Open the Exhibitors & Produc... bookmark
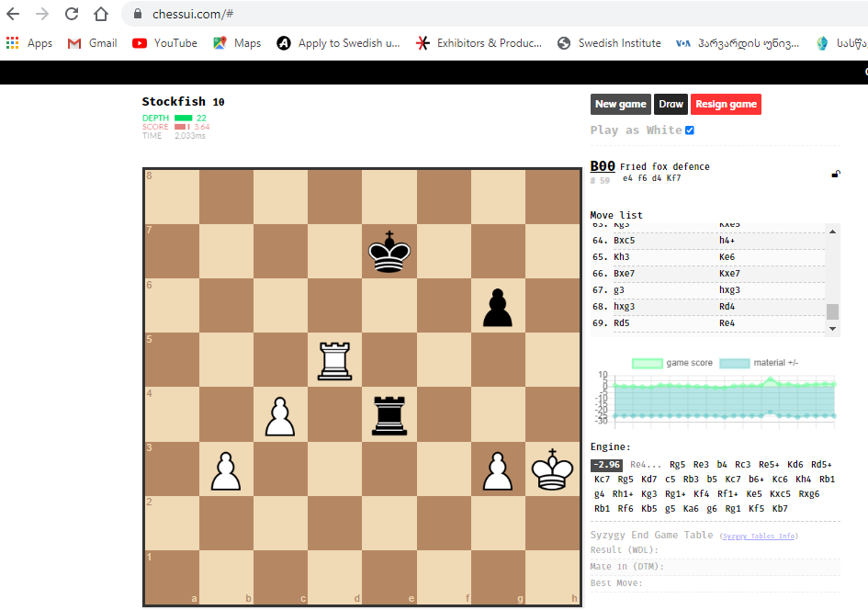The image size is (868, 610). click(479, 43)
